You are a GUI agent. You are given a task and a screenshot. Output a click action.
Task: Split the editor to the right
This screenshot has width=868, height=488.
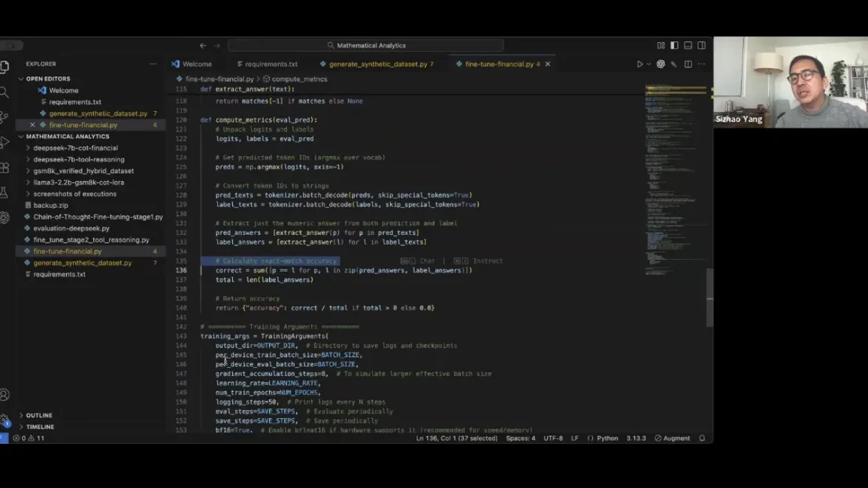688,64
